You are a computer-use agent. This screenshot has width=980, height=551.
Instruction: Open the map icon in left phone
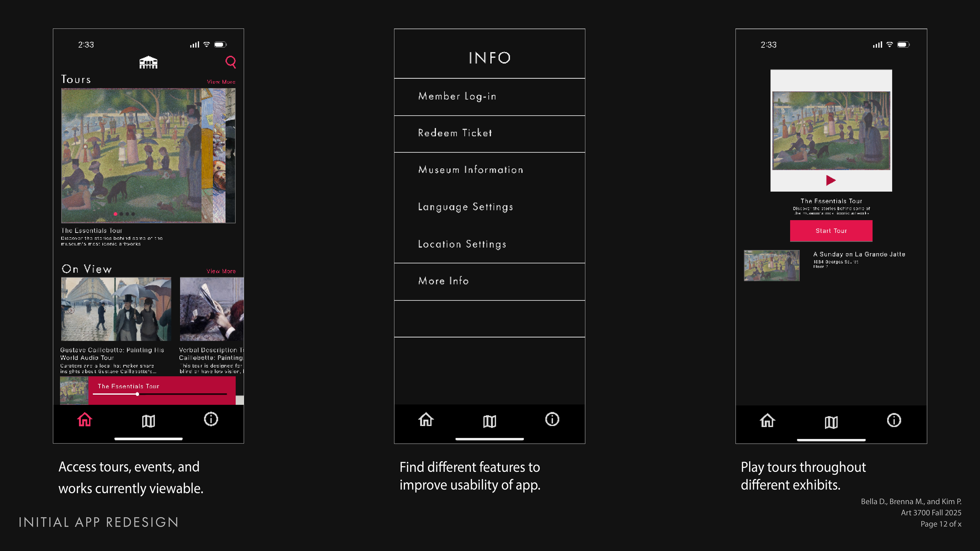(x=148, y=421)
